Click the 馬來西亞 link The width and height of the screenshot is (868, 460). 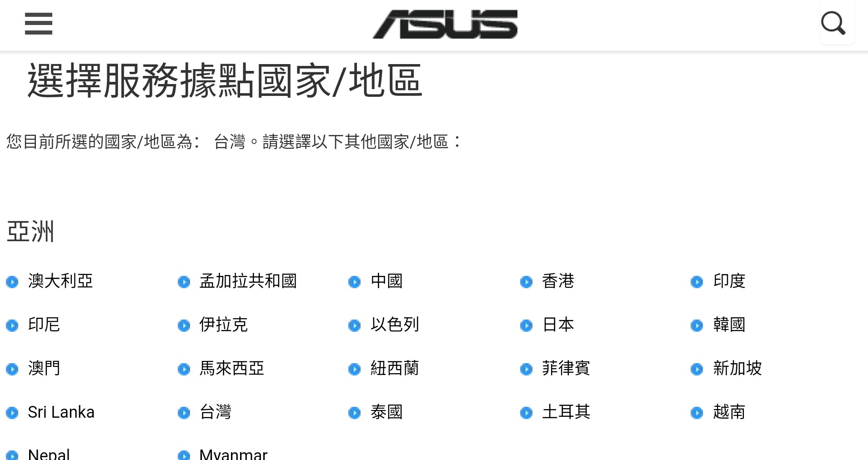click(231, 369)
